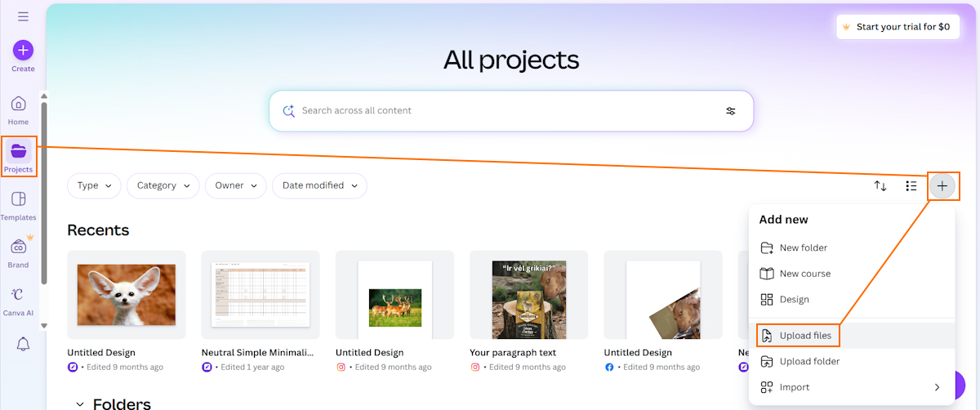Click the crown icon on trial button
Screen dimensions: 980x410
coord(847,27)
